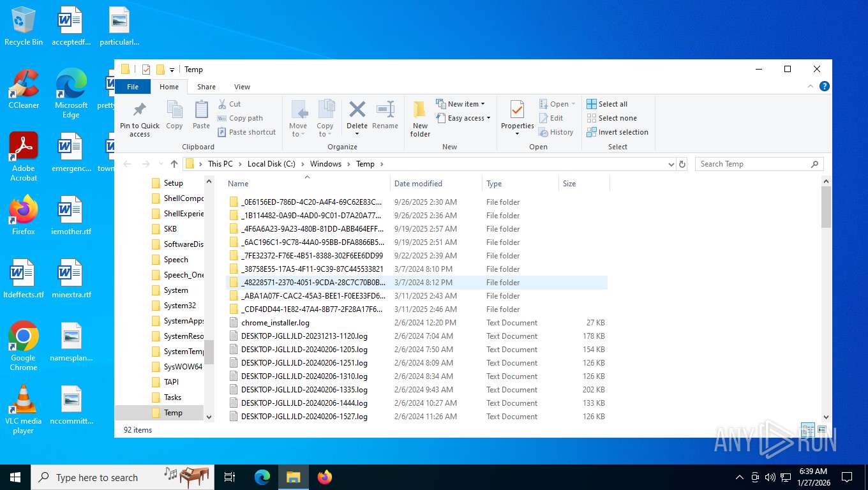Click Select all in ribbon

pyautogui.click(x=607, y=104)
